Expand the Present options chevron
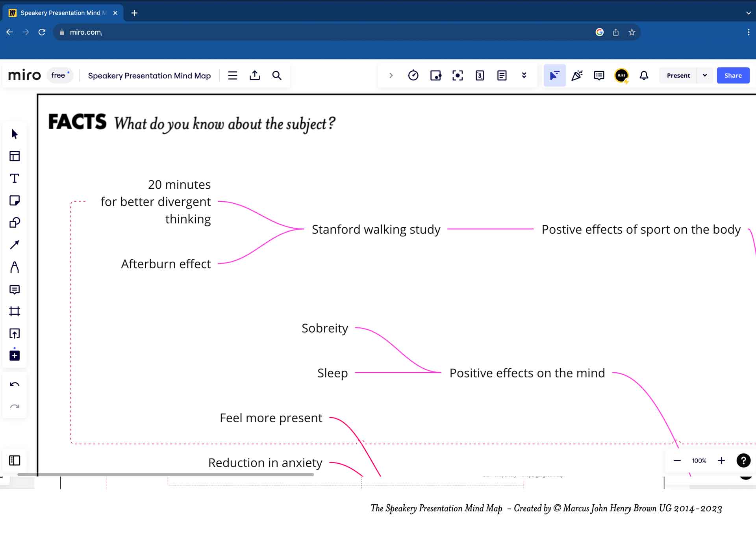The height and width of the screenshot is (535, 756). [705, 75]
